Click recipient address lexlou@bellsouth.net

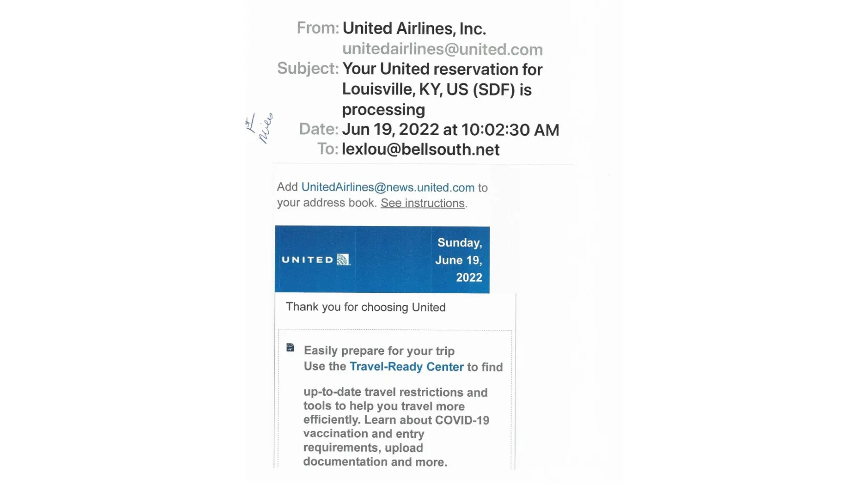click(x=420, y=149)
